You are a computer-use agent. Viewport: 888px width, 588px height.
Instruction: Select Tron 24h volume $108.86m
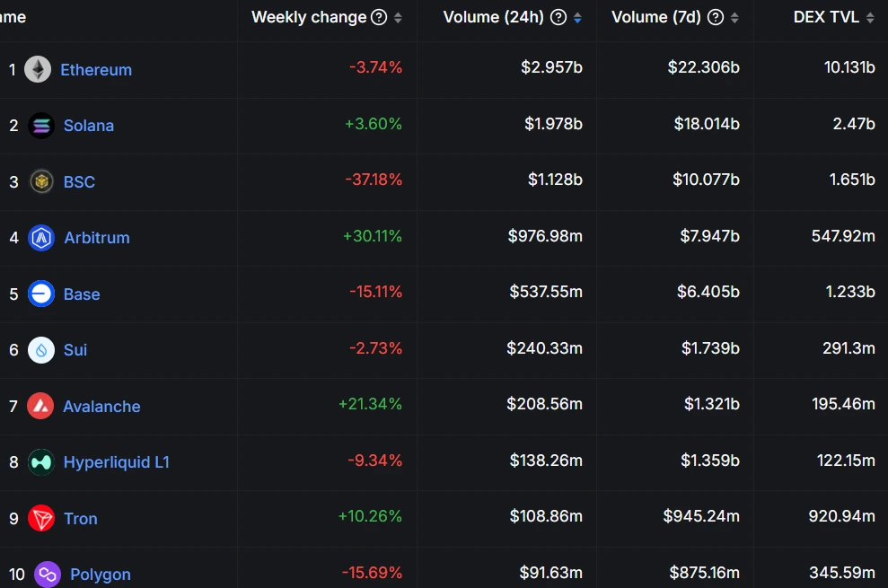[x=546, y=516]
